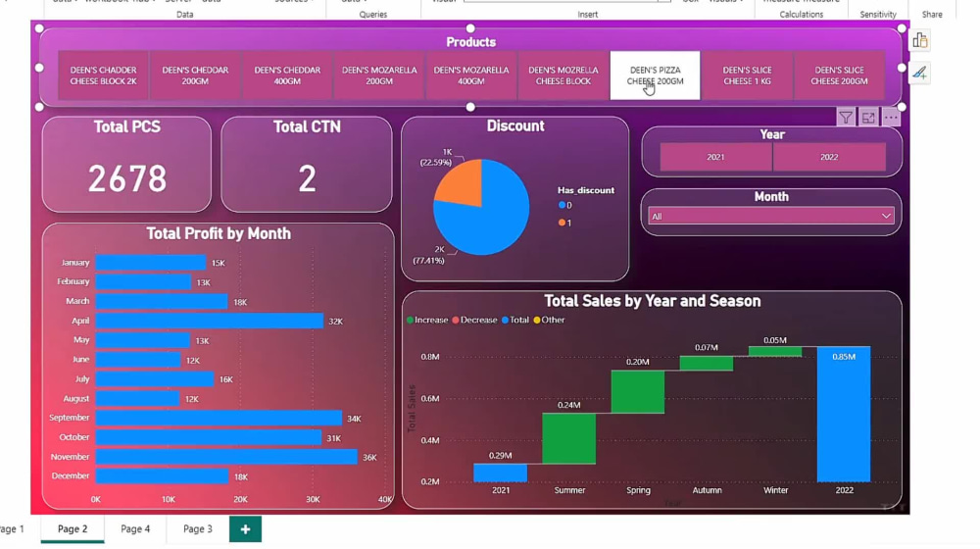980x549 pixels.
Task: Click the Spring waterfall column
Action: (638, 391)
